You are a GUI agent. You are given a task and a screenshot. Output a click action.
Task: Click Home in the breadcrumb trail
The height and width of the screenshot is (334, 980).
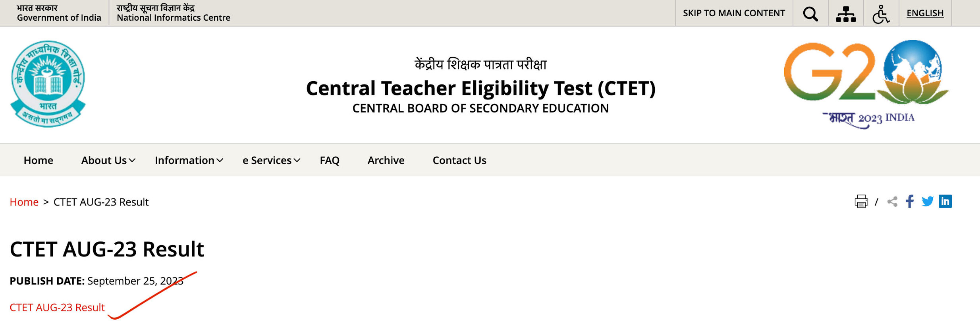[x=24, y=202]
